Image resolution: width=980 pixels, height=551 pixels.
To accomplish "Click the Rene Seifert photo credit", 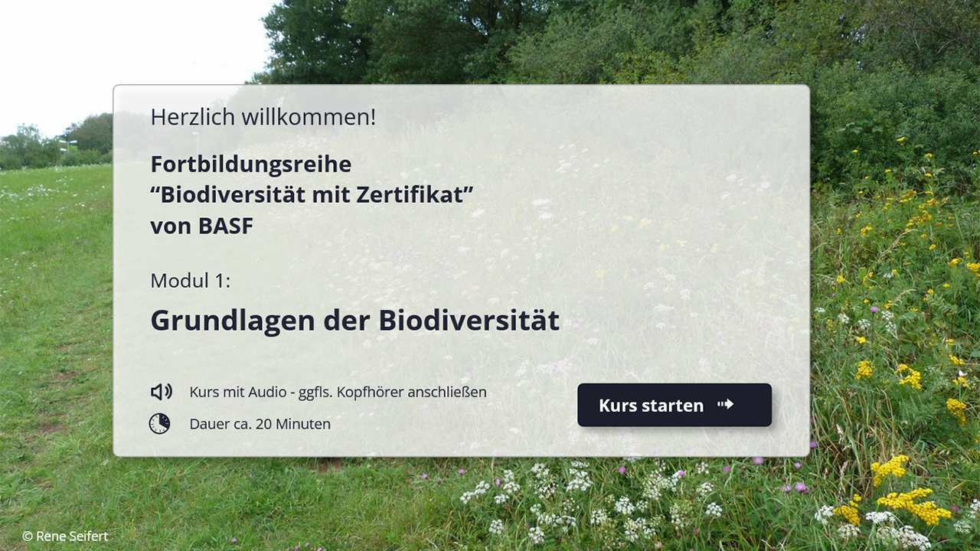I will [x=64, y=536].
